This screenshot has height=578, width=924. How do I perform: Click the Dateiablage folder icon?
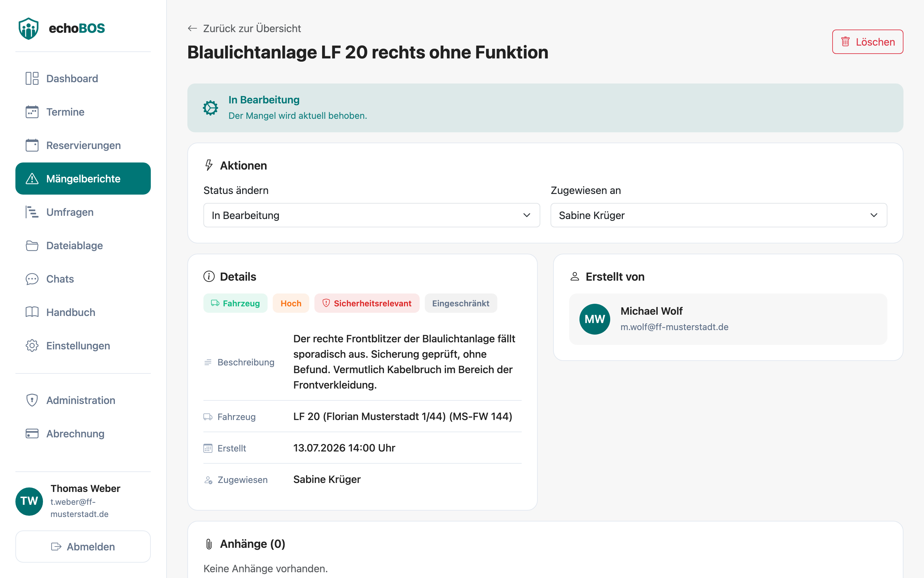(x=32, y=245)
